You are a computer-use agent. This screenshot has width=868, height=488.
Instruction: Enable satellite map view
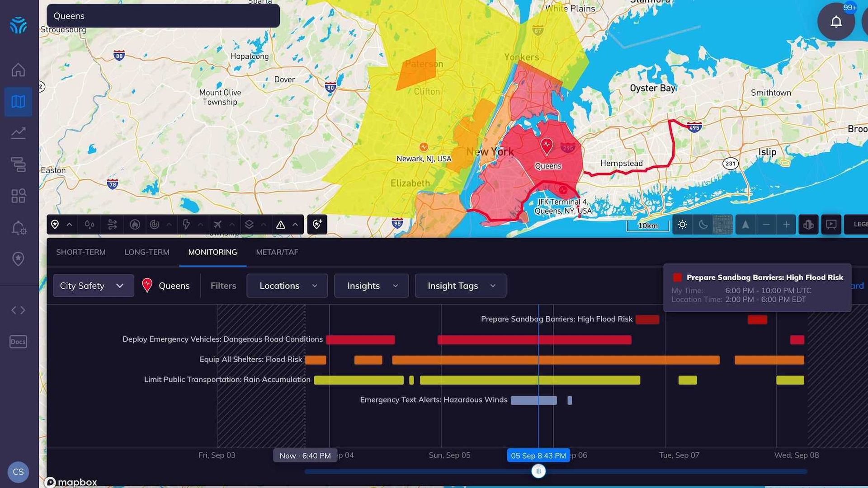coord(723,225)
